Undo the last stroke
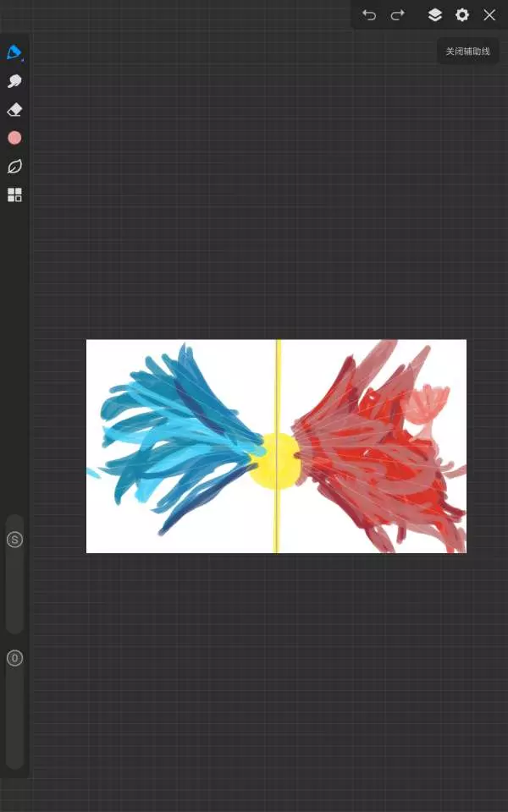This screenshot has height=812, width=508. point(369,15)
